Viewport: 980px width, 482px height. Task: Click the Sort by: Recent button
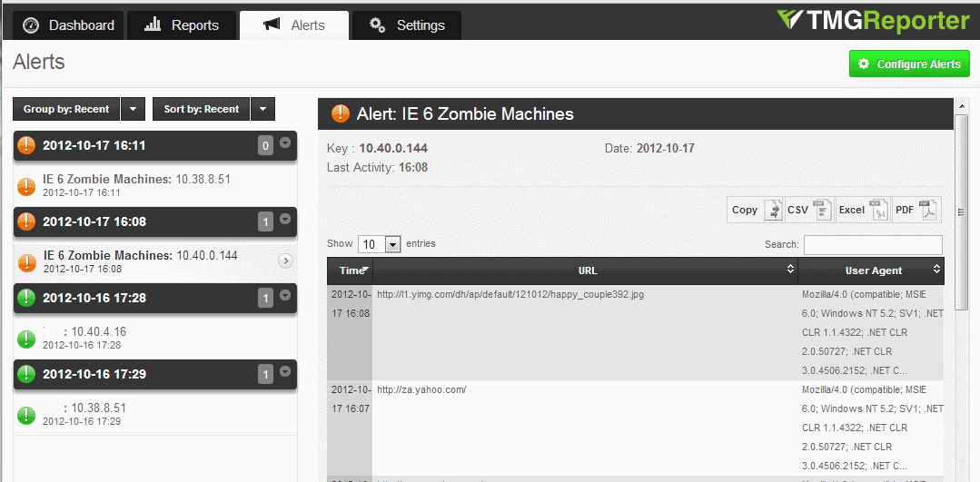tap(202, 109)
